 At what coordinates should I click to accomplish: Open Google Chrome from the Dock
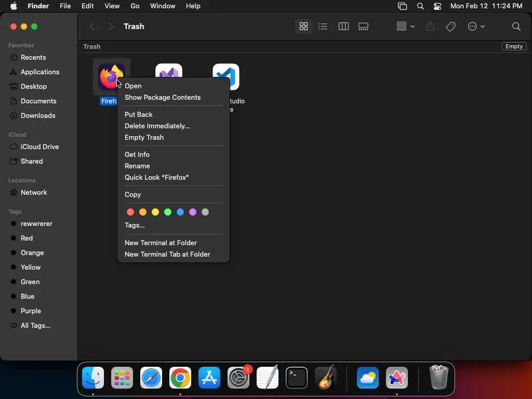click(x=180, y=378)
